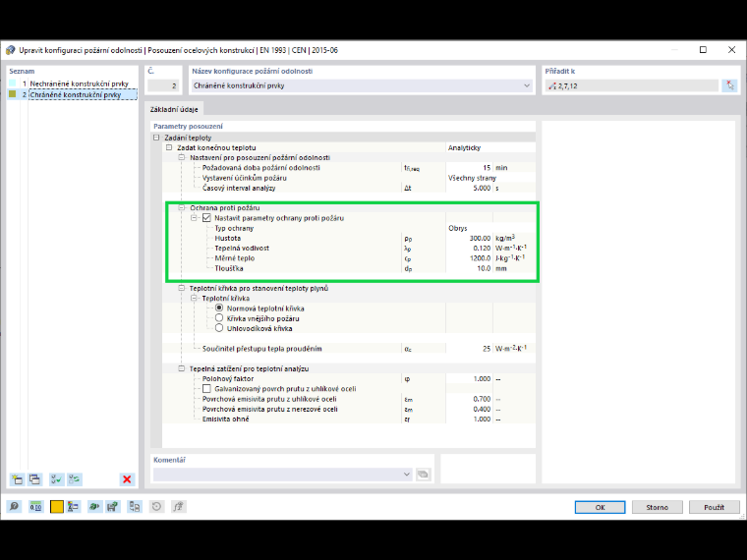
Task: Collapse 'Nastavení pro posouzení požární odolnosti' node
Action: (x=182, y=157)
